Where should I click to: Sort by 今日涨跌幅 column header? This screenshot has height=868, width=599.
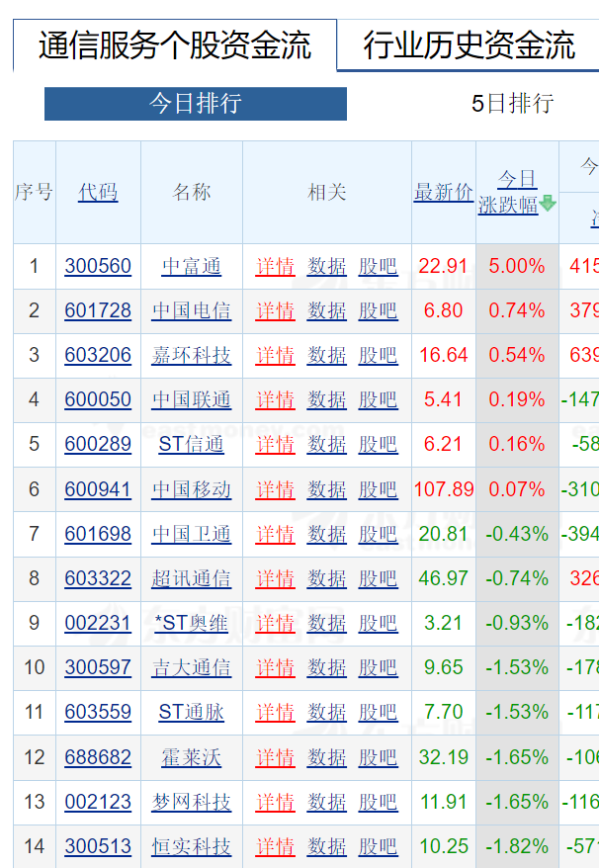[509, 192]
